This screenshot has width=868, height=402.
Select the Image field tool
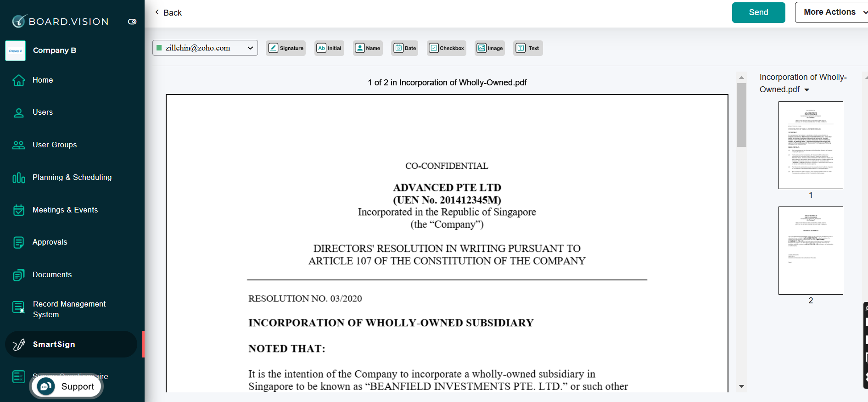click(x=490, y=48)
